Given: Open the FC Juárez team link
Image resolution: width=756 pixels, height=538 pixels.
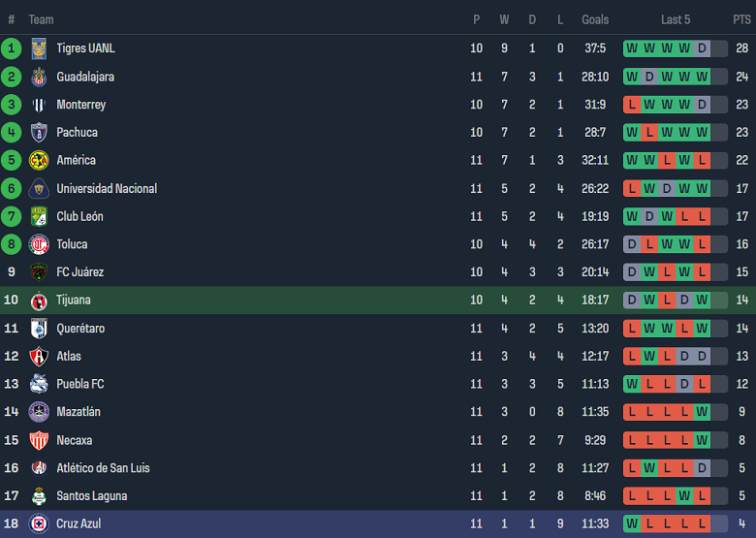Looking at the screenshot, I should pos(79,272).
